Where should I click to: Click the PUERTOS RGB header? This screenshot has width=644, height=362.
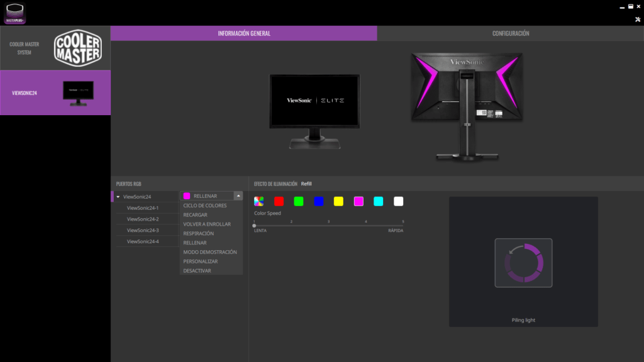[128, 184]
